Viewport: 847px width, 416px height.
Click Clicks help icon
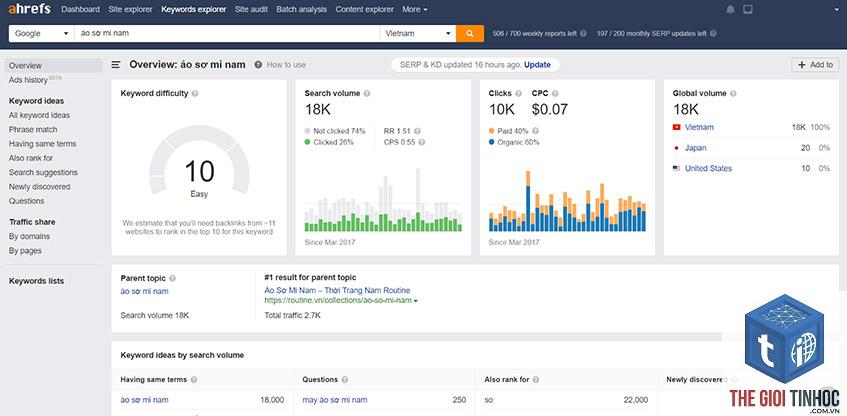tap(519, 93)
